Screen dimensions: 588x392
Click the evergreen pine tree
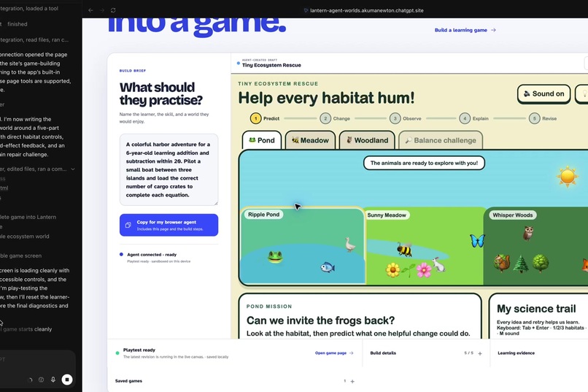(521, 264)
